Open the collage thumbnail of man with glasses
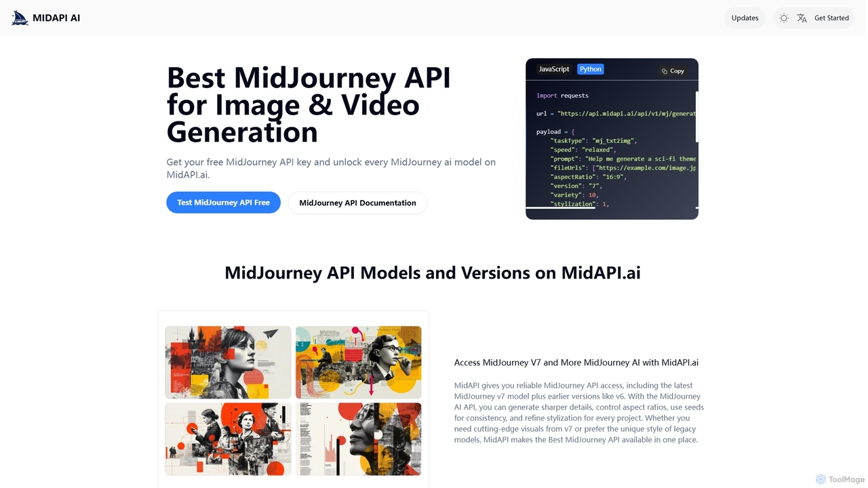868x488 pixels. coord(358,363)
